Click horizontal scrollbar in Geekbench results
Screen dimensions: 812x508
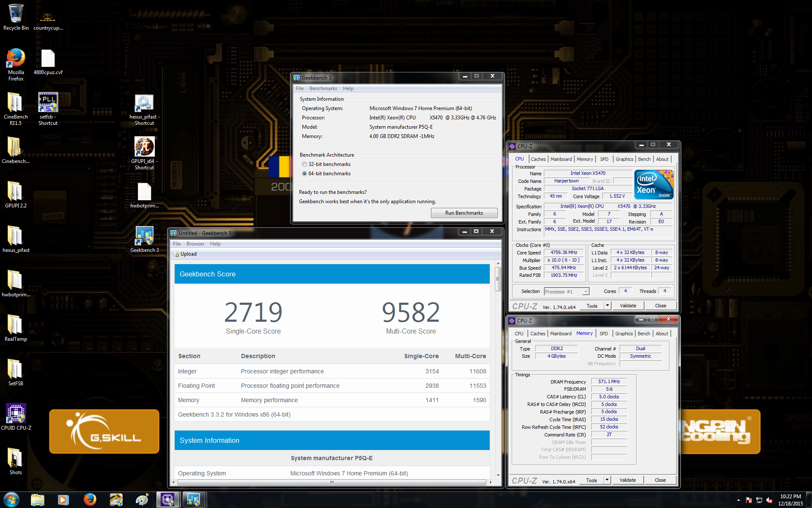[332, 482]
